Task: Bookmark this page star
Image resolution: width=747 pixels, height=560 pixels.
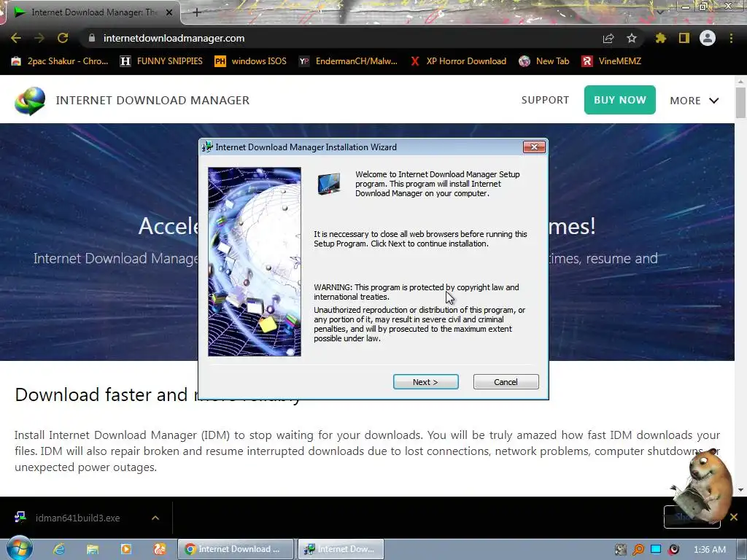Action: coord(632,38)
